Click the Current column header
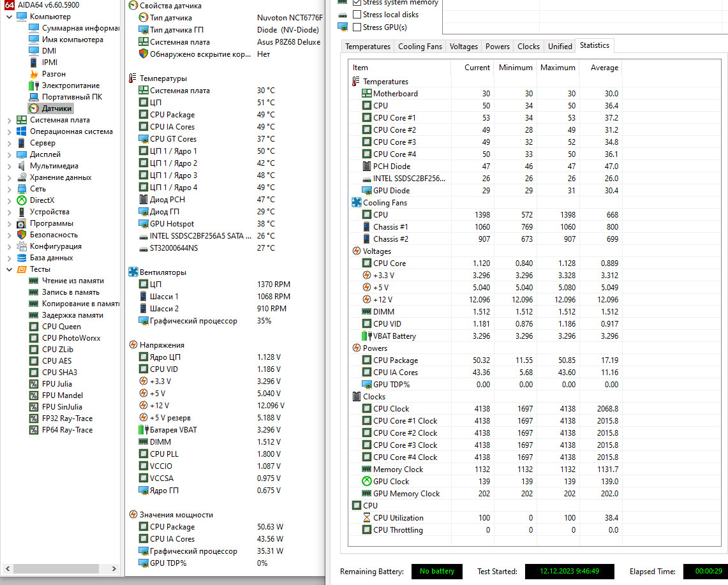The width and height of the screenshot is (728, 585). (472, 68)
